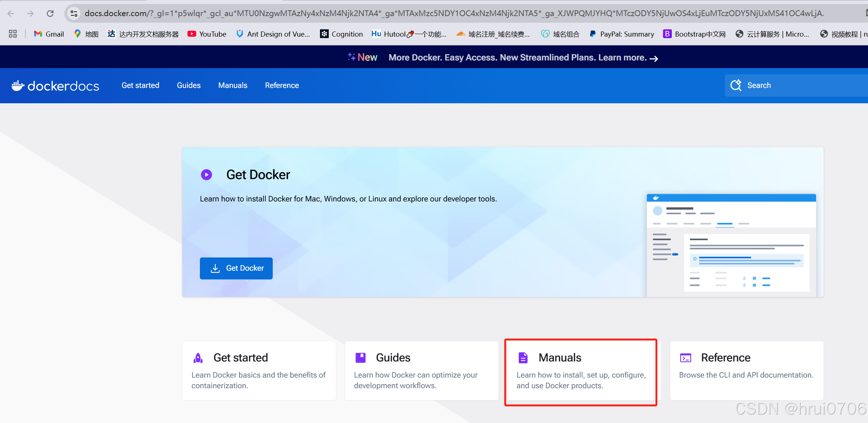Open Manuals in top navigation

[233, 85]
